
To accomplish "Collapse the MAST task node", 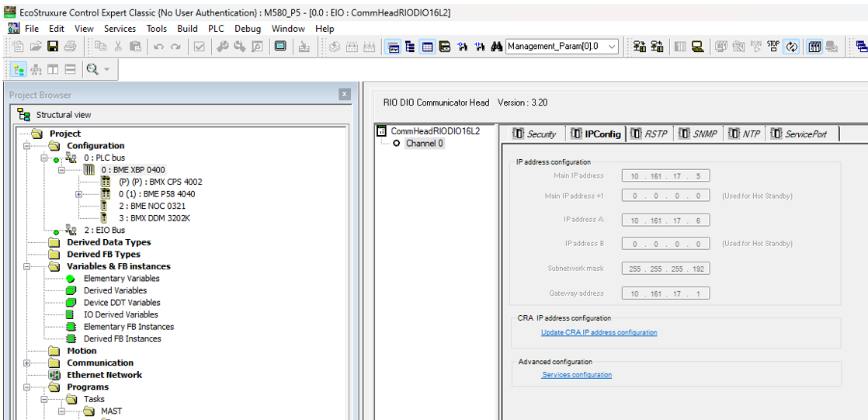I will [61, 411].
